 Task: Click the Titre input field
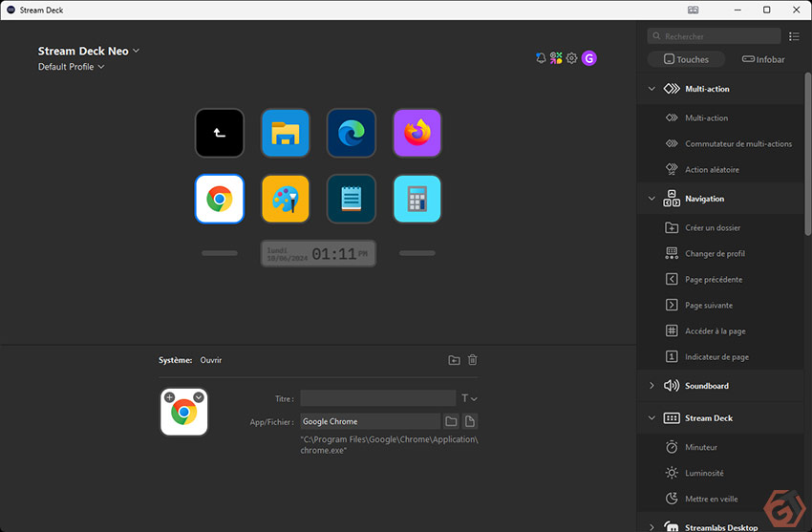(x=378, y=398)
